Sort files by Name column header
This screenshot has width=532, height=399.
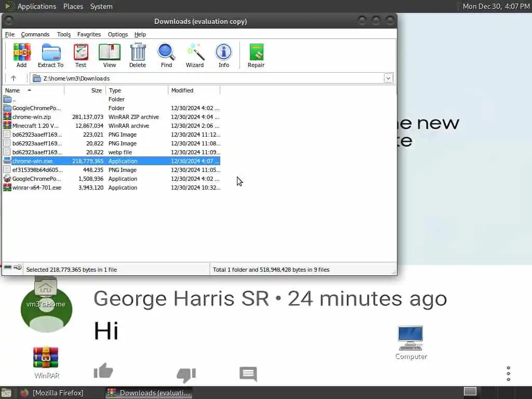[33, 90]
